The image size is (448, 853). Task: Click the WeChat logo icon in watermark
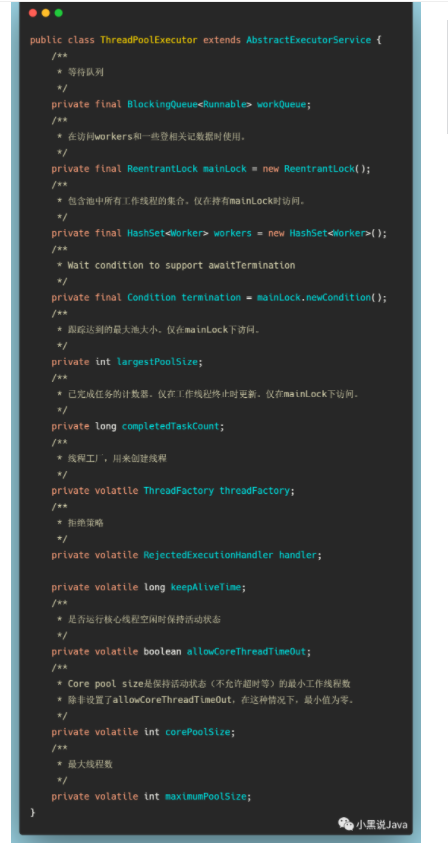pos(346,824)
